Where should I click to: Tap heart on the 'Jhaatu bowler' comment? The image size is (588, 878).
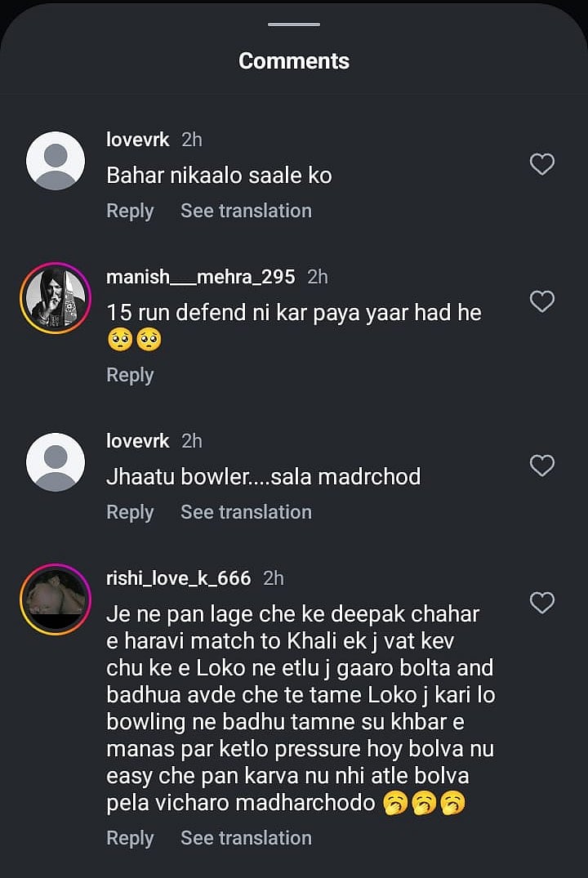[542, 466]
